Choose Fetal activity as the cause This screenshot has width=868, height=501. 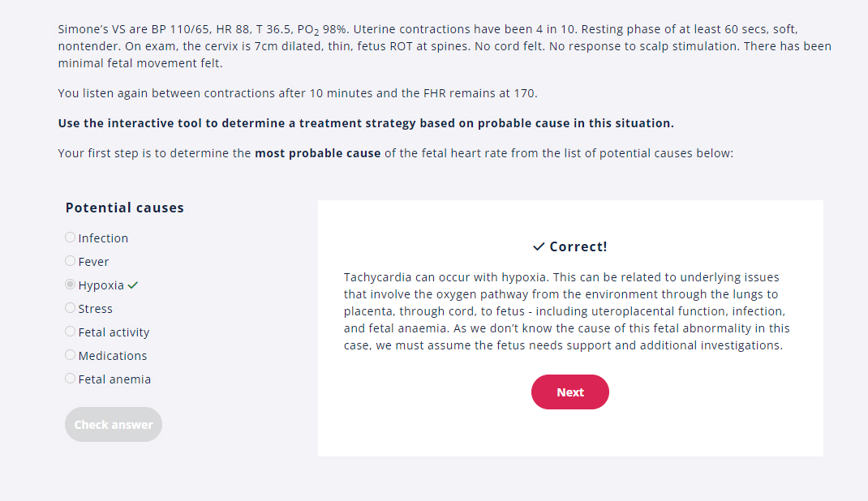coord(70,332)
